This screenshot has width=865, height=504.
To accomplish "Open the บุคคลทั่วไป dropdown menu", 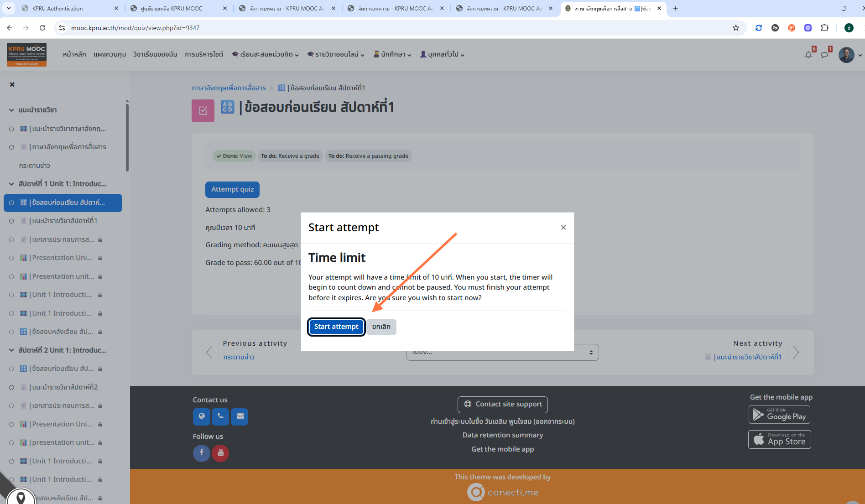I will 442,54.
